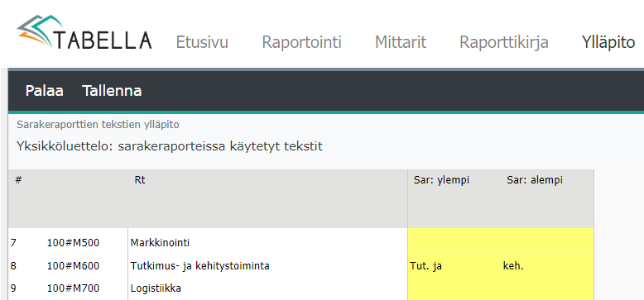The width and height of the screenshot is (644, 300).
Task: Click Tallenna to save changes
Action: pos(112,91)
